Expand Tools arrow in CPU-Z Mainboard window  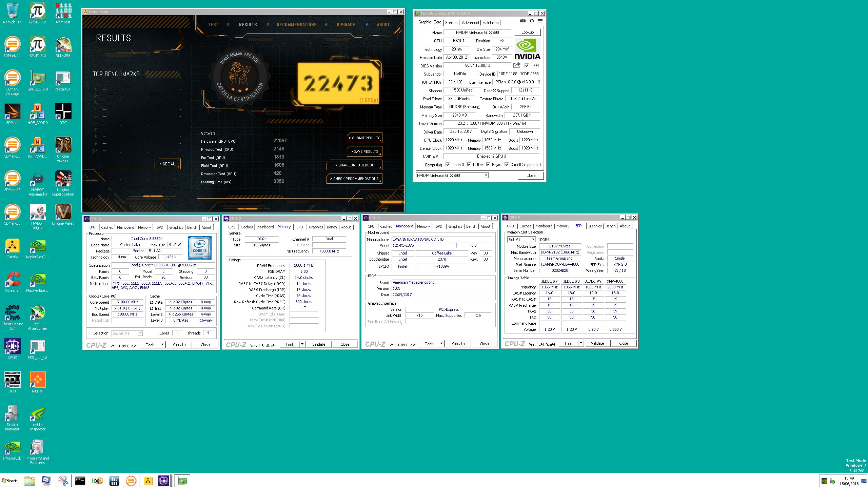click(x=441, y=344)
